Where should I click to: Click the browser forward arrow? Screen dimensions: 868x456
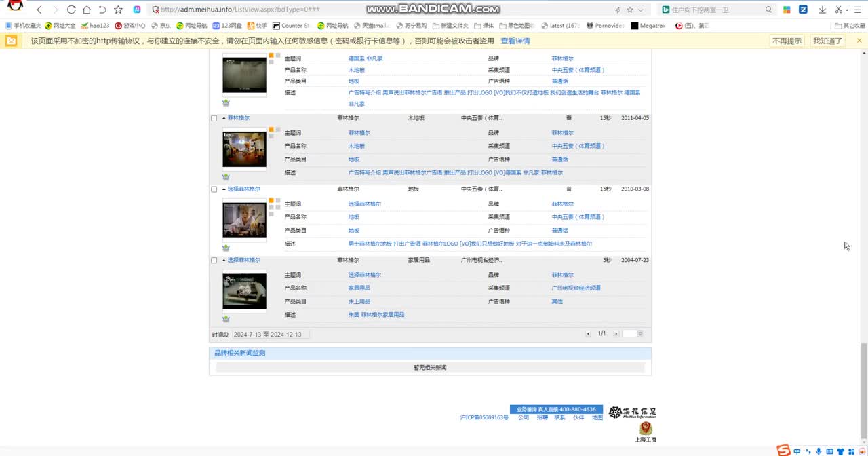(56, 9)
